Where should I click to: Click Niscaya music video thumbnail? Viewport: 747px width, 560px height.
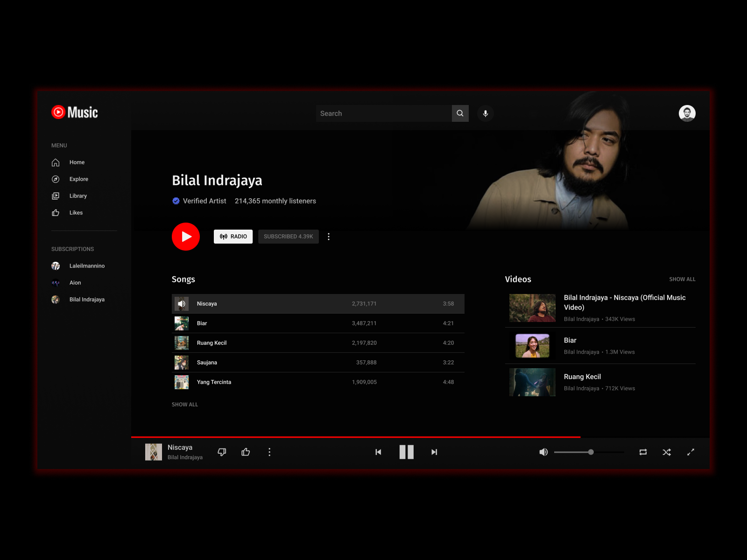pos(532,308)
